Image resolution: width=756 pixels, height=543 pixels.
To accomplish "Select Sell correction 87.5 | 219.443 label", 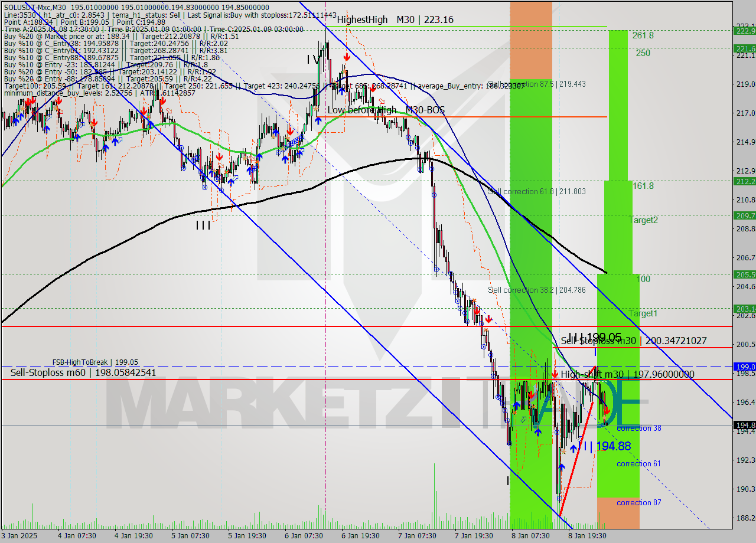I will coord(537,84).
